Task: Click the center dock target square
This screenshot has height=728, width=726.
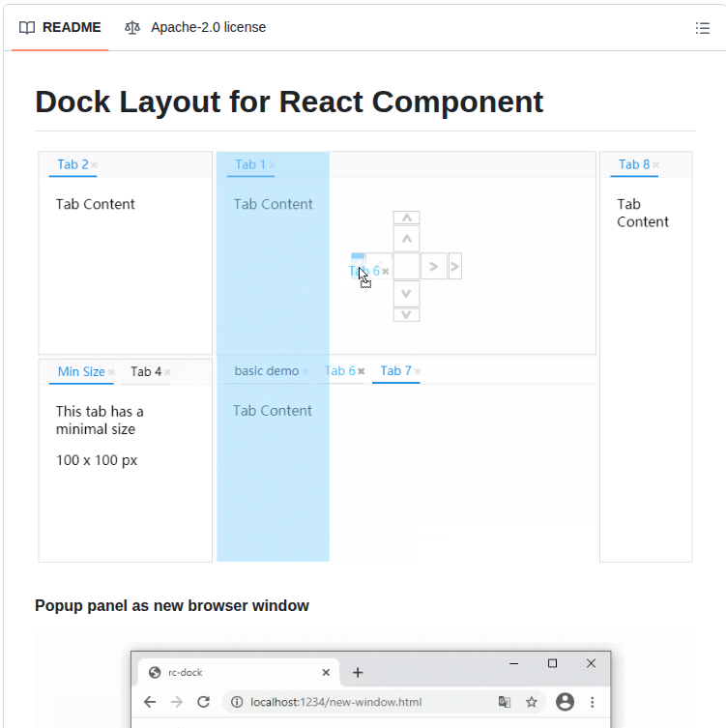Action: pos(407,266)
